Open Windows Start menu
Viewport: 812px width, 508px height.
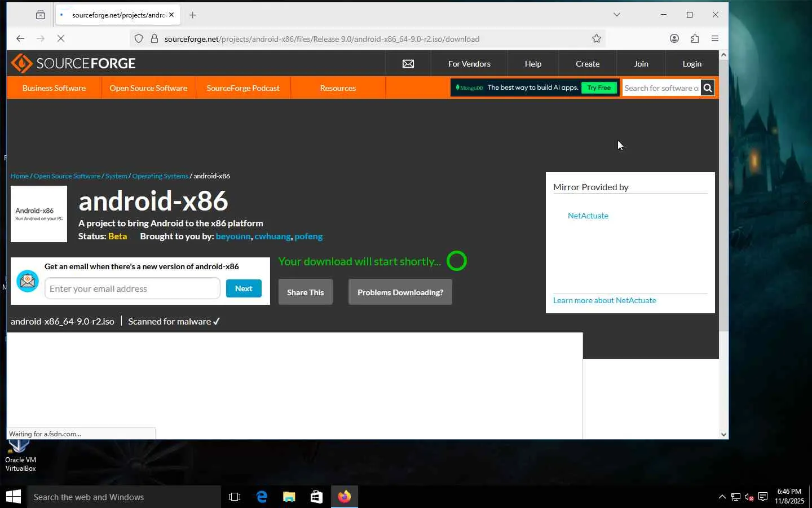pyautogui.click(x=14, y=497)
